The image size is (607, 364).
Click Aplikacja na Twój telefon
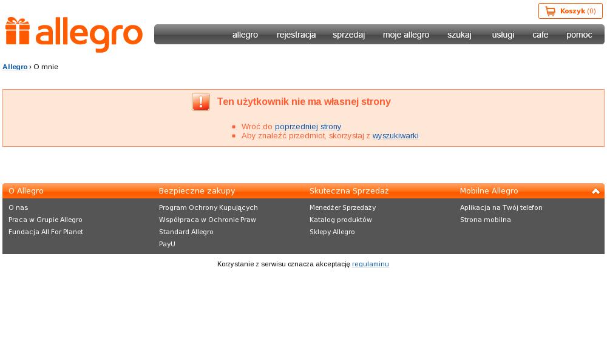pyautogui.click(x=501, y=207)
